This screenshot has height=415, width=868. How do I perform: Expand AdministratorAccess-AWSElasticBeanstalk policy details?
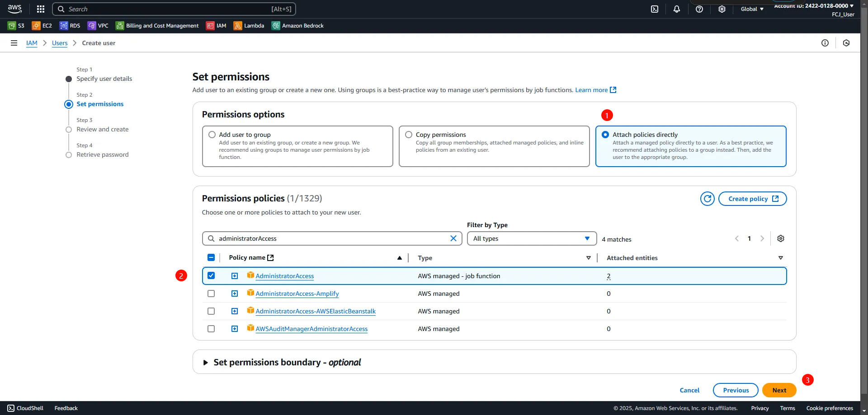[x=235, y=311]
